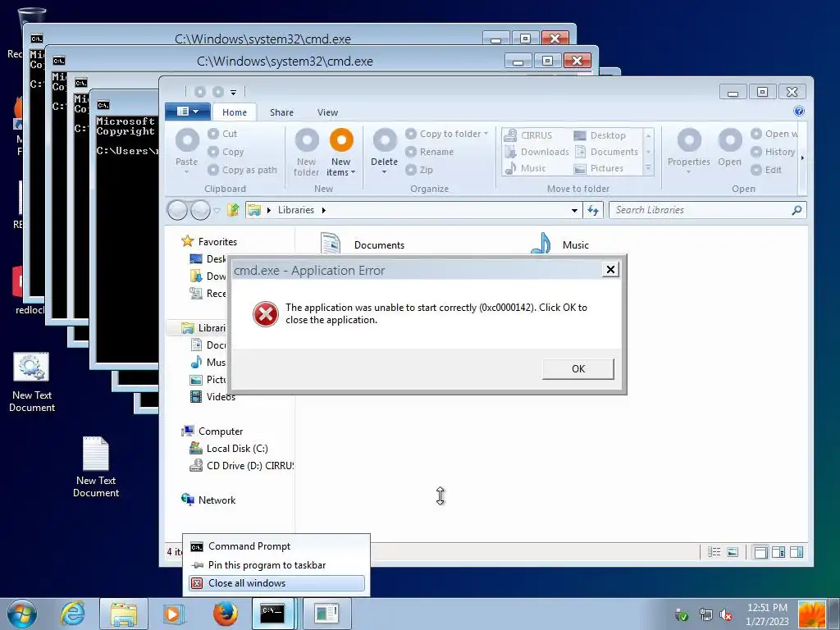Launch Firefox from the taskbar
The width and height of the screenshot is (840, 630).
225,614
